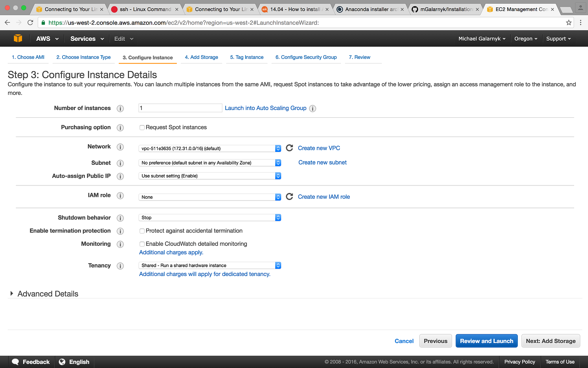
Task: Show info for Auto-assign Public IP
Action: pyautogui.click(x=120, y=176)
